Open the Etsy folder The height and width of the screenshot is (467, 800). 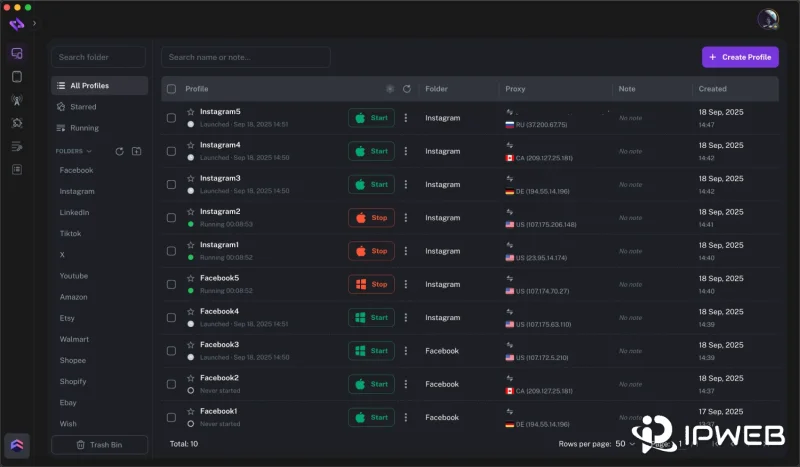coord(67,318)
